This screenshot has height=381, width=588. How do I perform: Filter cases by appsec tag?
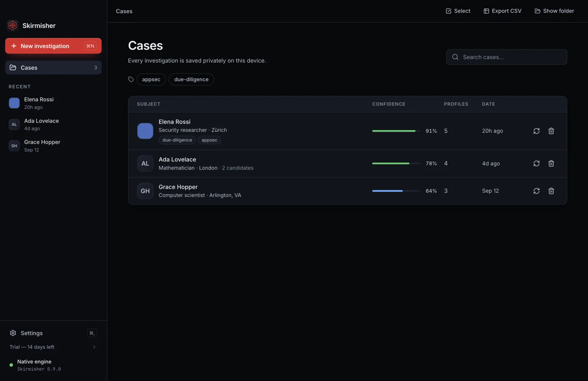pos(151,79)
